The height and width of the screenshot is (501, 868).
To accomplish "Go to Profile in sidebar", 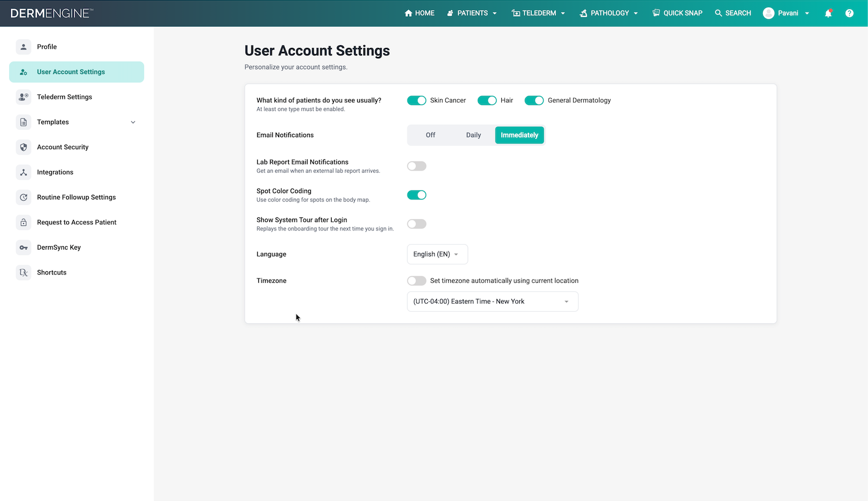I will 76,47.
